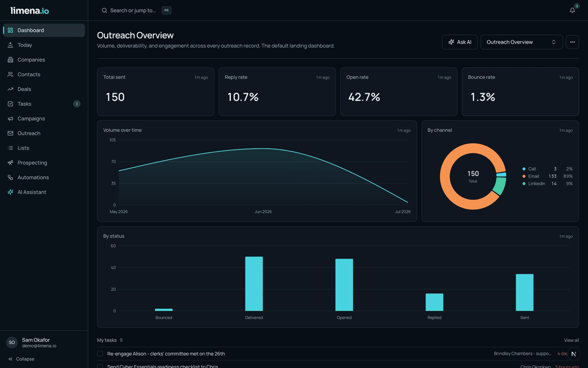
Task: Click the Automations workflow icon
Action: [10, 177]
